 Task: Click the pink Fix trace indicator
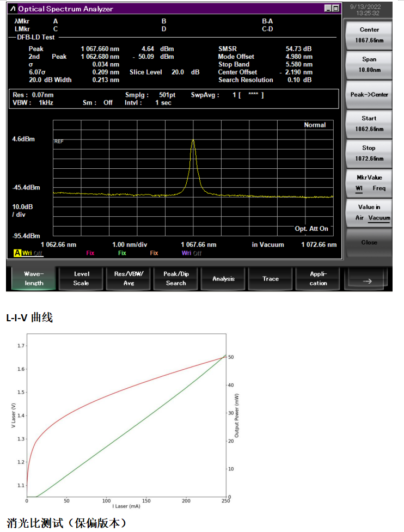click(91, 253)
